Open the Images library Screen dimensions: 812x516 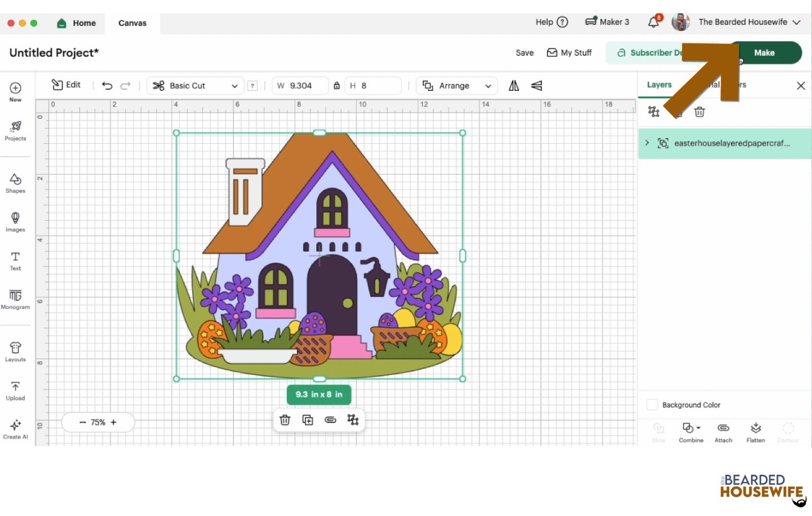[15, 222]
